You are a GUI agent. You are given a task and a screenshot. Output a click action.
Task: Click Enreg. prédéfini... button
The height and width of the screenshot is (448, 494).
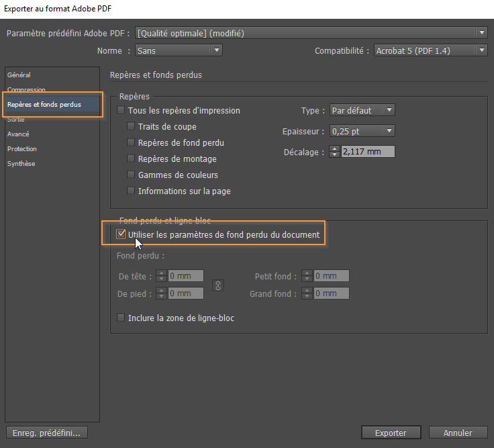(x=46, y=433)
